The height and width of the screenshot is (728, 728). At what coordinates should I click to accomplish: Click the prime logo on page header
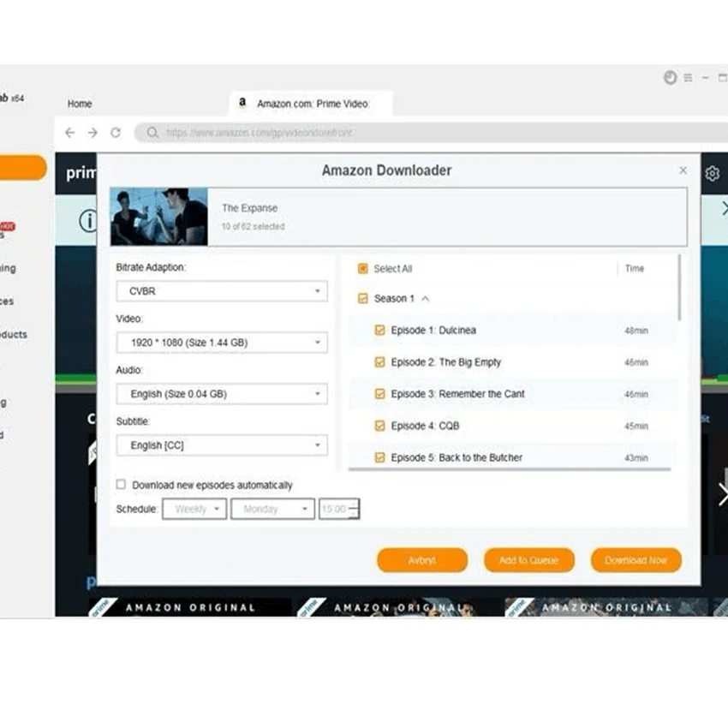(x=81, y=173)
